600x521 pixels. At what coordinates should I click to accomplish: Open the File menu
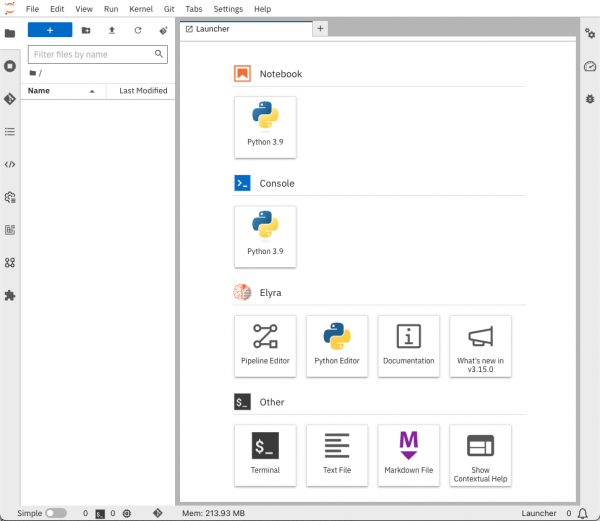[x=33, y=9]
